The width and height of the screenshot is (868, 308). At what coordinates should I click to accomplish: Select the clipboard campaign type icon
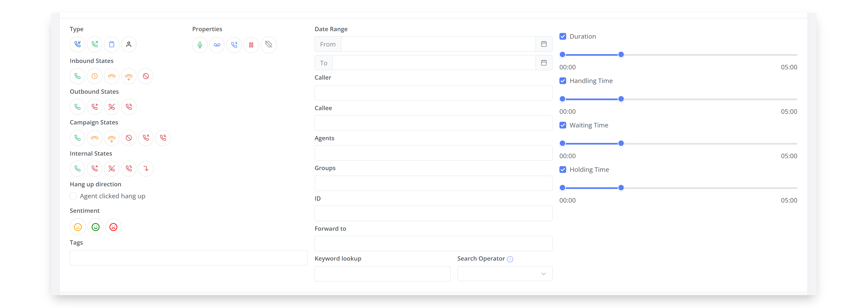click(x=112, y=44)
